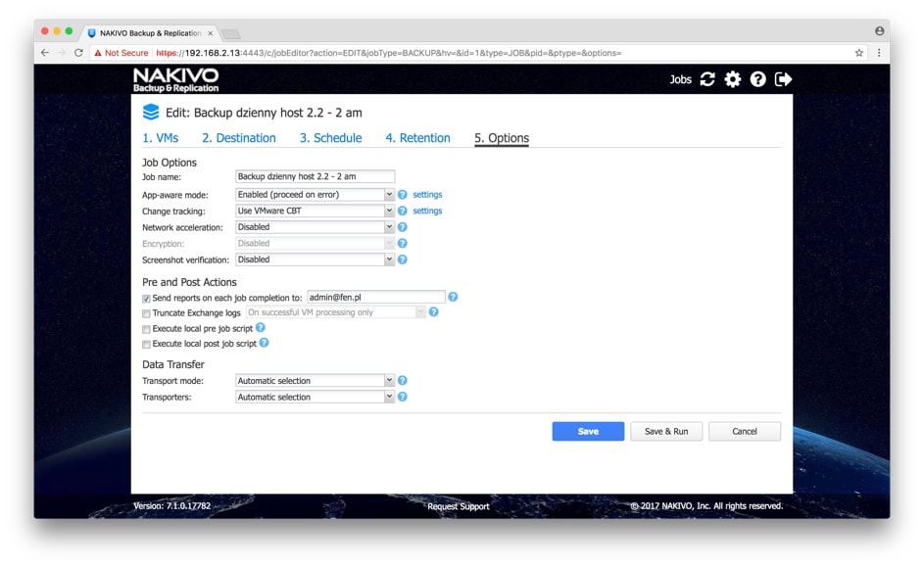This screenshot has width=924, height=567.
Task: Cancel the job edit
Action: coord(745,431)
